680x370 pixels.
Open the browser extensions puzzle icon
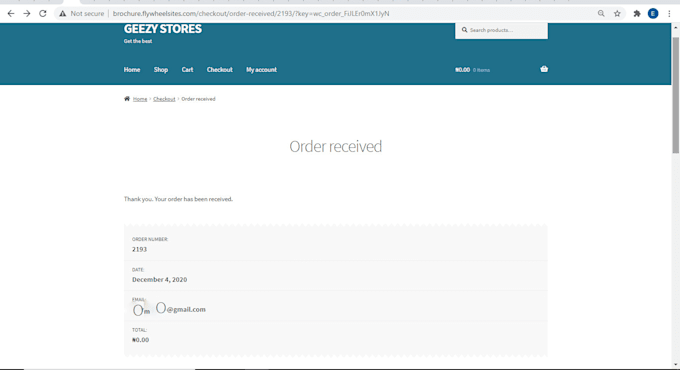click(637, 13)
